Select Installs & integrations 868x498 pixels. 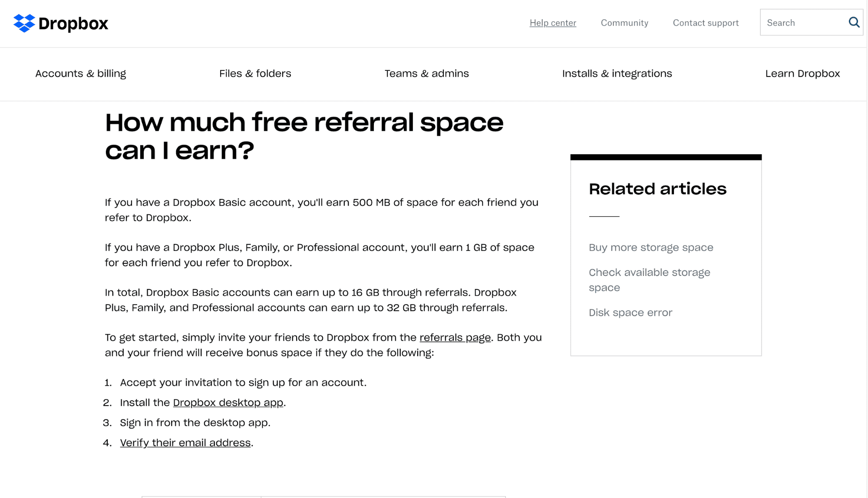tap(617, 73)
